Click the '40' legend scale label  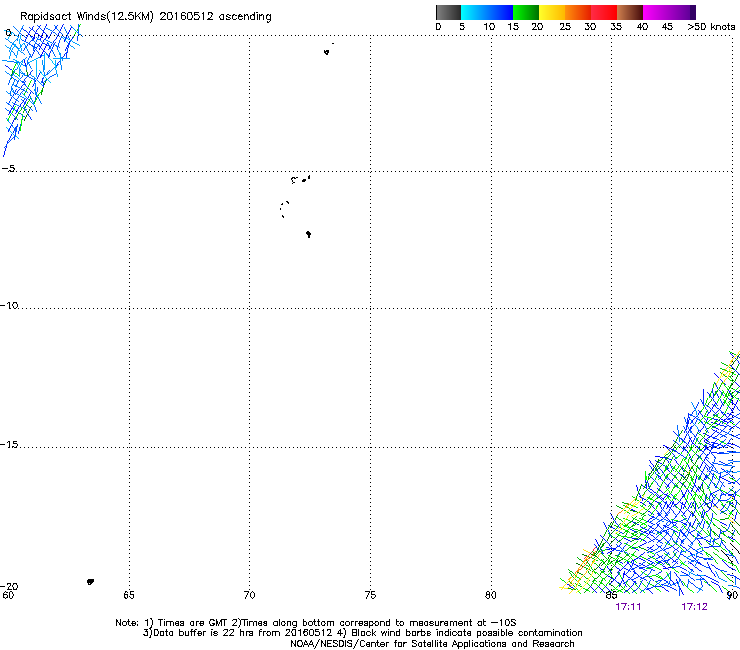click(642, 27)
